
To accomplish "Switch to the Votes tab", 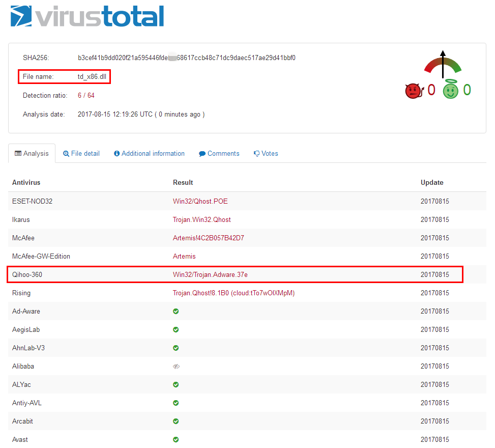I will (x=266, y=153).
